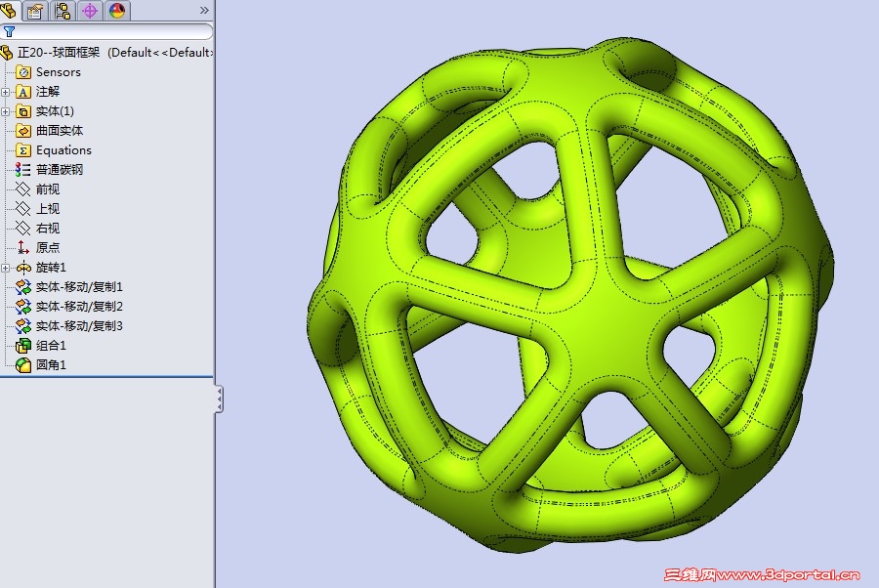This screenshot has width=879, height=588.
Task: Select the 实体-移动/复制3 label
Action: point(79,325)
